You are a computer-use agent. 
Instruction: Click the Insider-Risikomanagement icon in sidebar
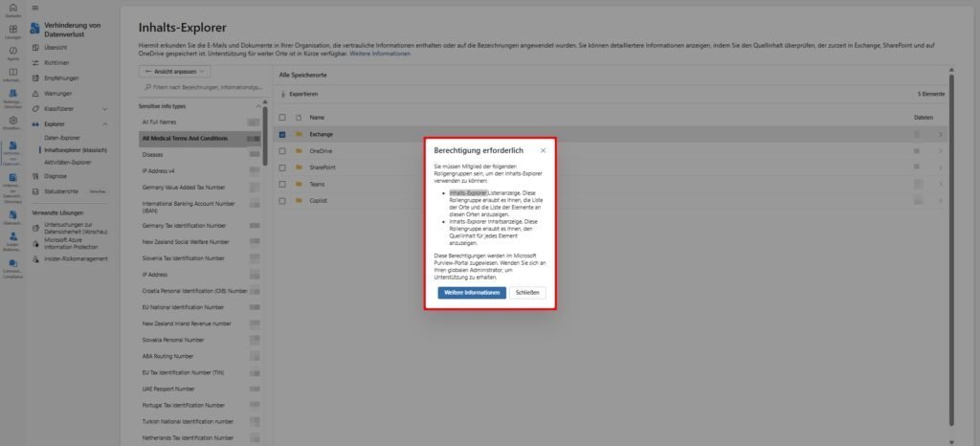click(36, 257)
